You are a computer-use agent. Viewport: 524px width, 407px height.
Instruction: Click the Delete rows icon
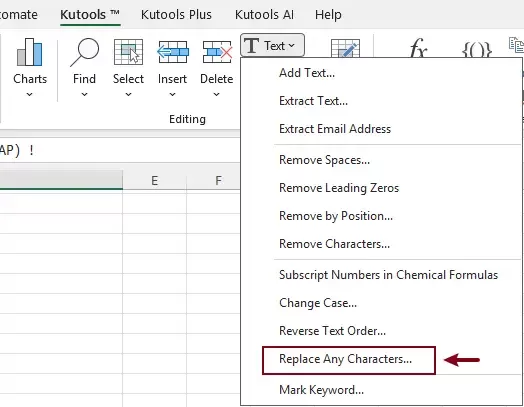pyautogui.click(x=217, y=52)
